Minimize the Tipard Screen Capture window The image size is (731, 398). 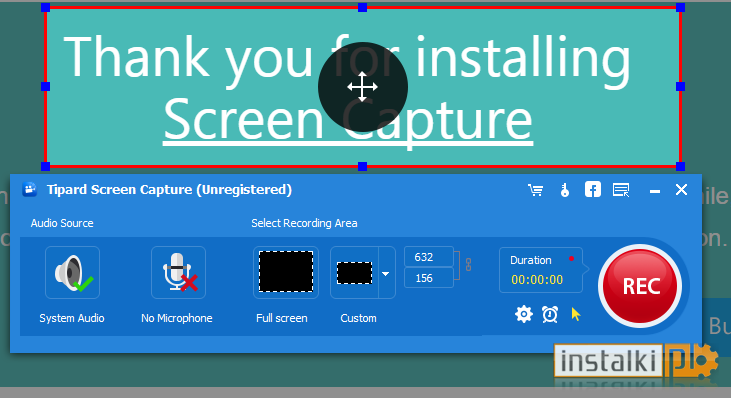click(x=655, y=191)
